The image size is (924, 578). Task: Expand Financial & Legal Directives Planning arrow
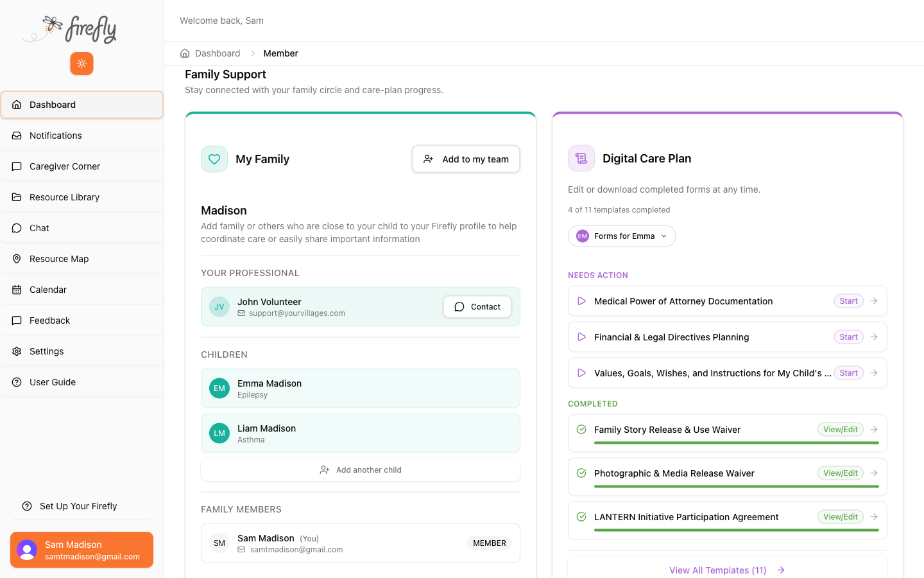pos(874,337)
